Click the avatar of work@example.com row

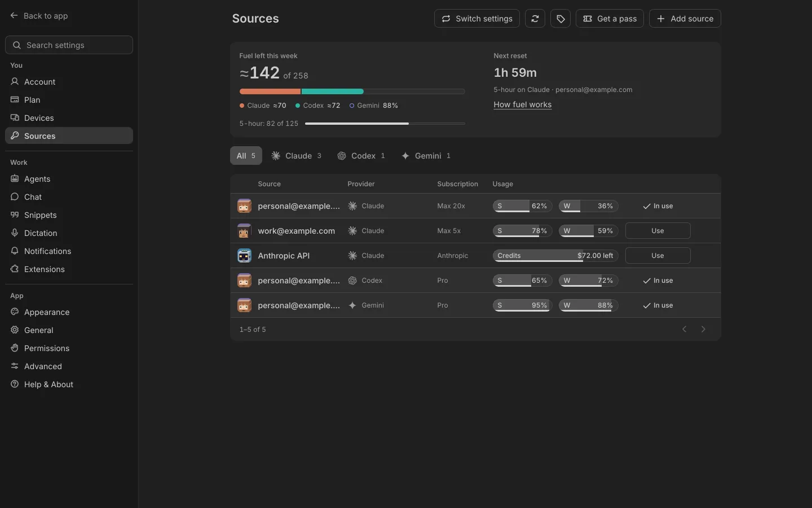[244, 231]
